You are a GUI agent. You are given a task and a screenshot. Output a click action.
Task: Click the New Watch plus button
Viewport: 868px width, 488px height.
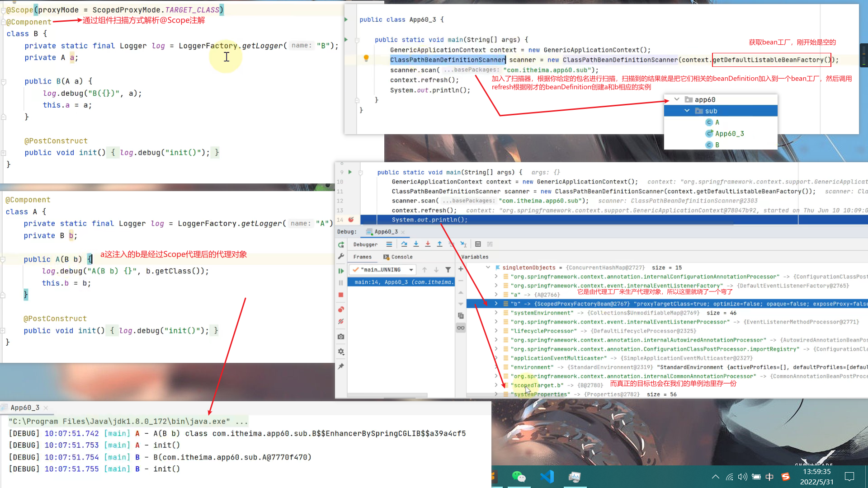461,269
